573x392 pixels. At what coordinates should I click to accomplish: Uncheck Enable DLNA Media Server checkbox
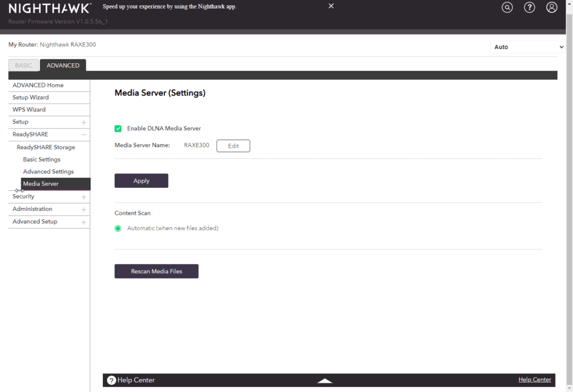pyautogui.click(x=118, y=129)
